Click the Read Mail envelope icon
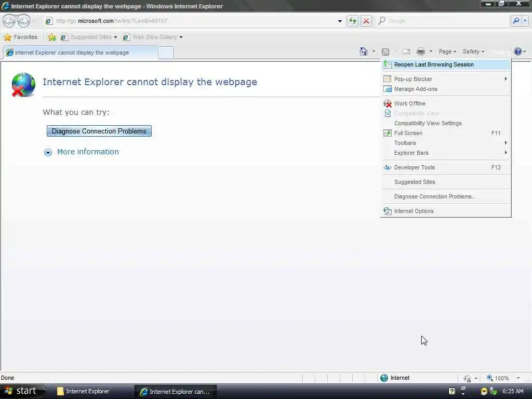 tap(406, 51)
